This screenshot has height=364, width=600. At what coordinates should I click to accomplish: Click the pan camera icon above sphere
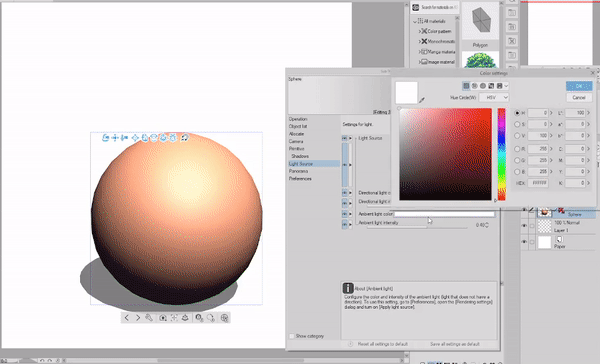pos(115,137)
